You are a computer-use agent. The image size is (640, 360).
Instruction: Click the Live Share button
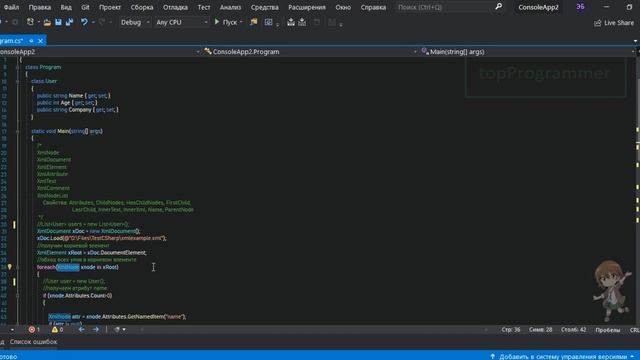614,23
